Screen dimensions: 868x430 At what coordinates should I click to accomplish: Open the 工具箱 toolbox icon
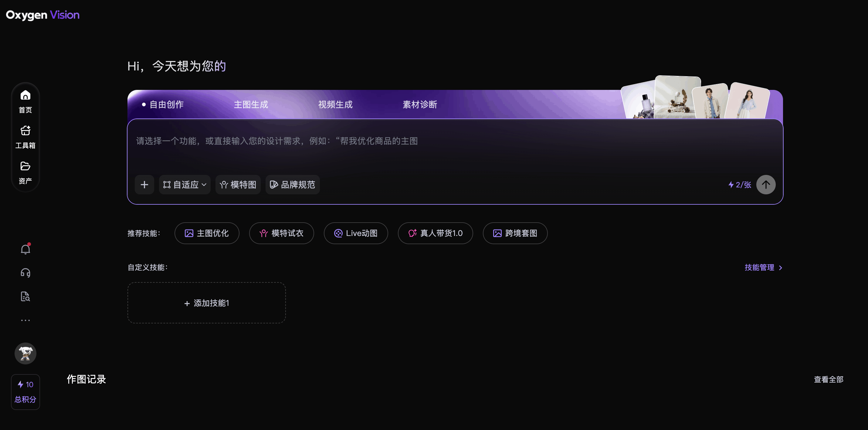pyautogui.click(x=25, y=137)
